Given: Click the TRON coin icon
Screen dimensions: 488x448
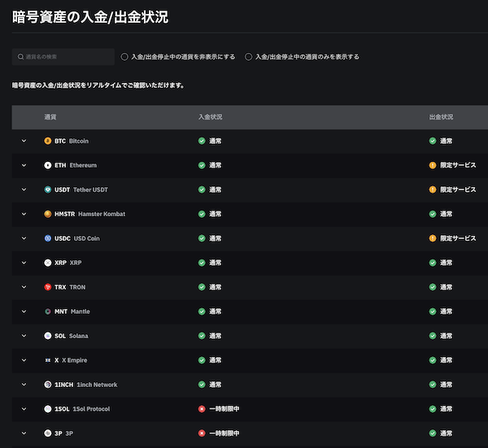Looking at the screenshot, I should click(48, 287).
